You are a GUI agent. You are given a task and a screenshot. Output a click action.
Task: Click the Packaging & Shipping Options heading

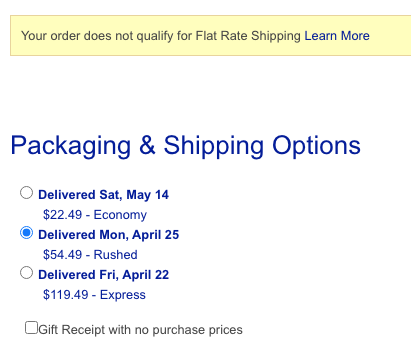click(x=186, y=146)
